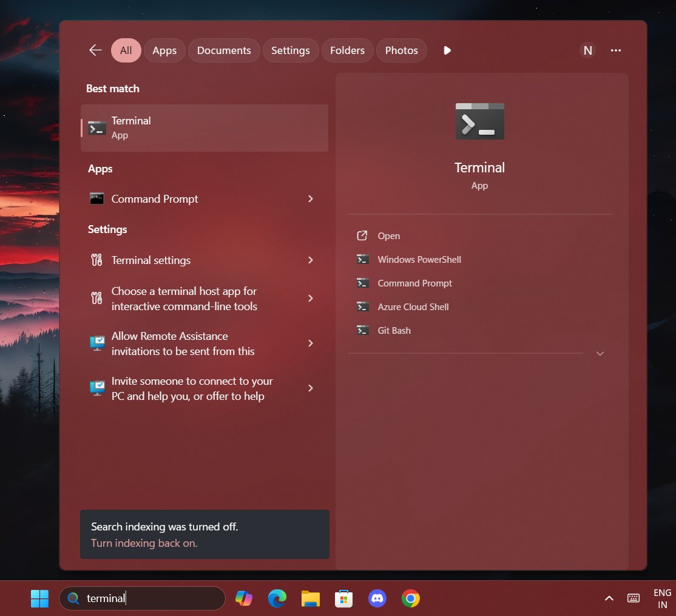676x616 pixels.
Task: Click the ENG IN language indicator
Action: coord(662,598)
